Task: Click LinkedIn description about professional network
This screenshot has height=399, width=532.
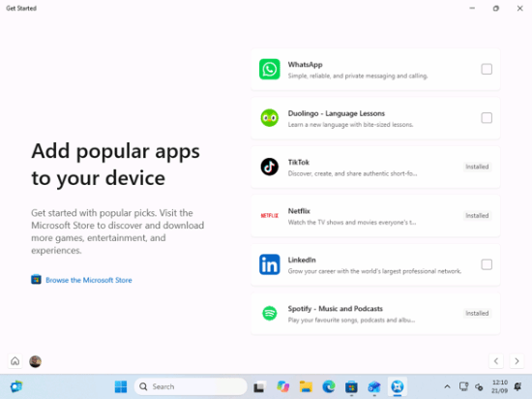Action: 374,271
